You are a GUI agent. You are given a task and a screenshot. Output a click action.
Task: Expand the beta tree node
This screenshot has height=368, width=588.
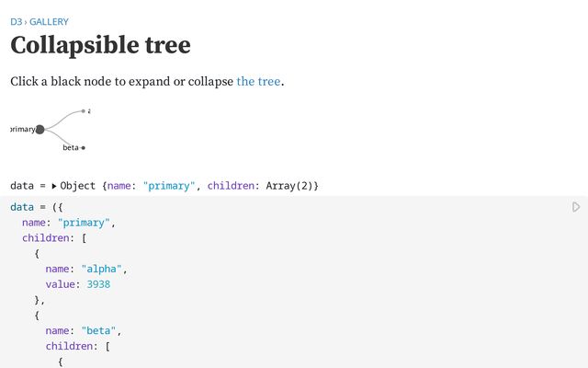pos(84,148)
